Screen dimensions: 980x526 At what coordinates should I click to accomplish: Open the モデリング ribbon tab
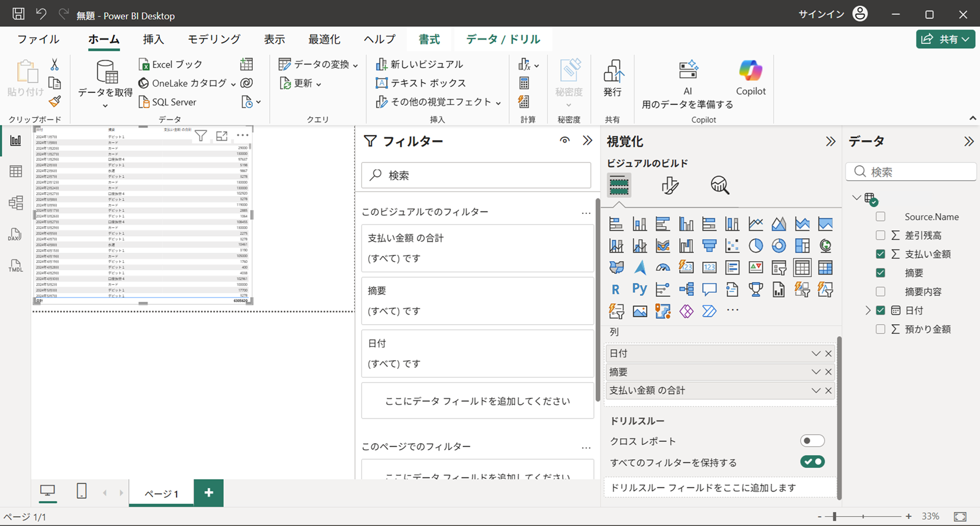pos(213,39)
